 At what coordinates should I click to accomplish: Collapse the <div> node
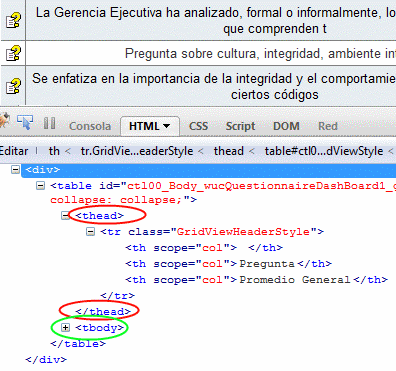(15, 169)
